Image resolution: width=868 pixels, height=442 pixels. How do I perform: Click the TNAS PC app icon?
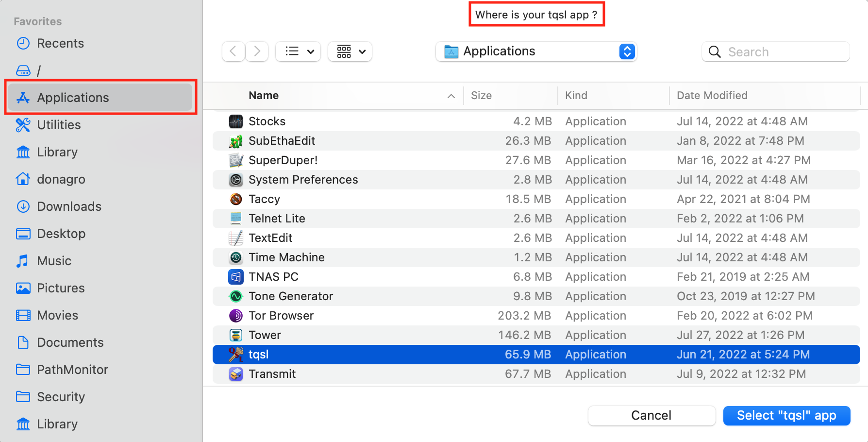coord(236,277)
